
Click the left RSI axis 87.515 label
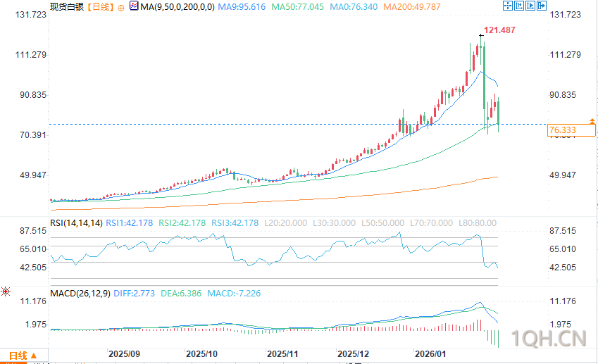click(33, 231)
